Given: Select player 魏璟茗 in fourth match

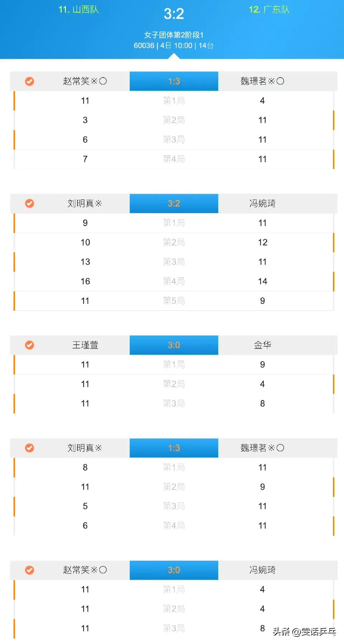Looking at the screenshot, I should [262, 448].
